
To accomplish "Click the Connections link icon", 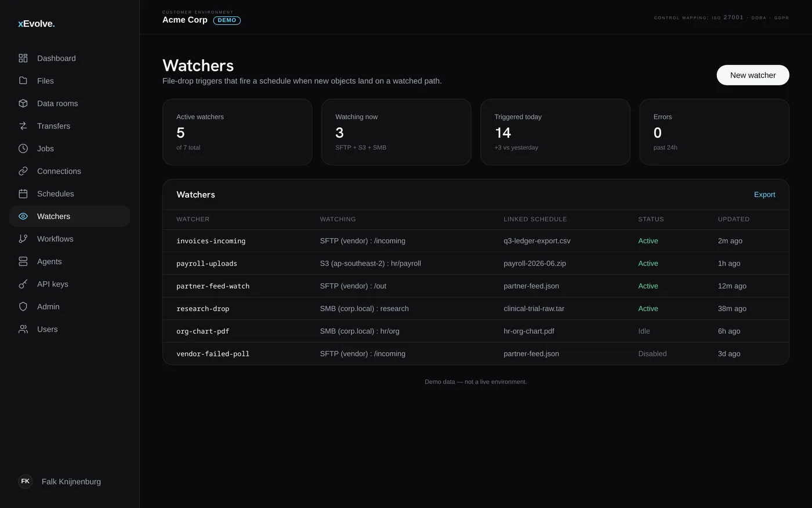I will (x=23, y=171).
